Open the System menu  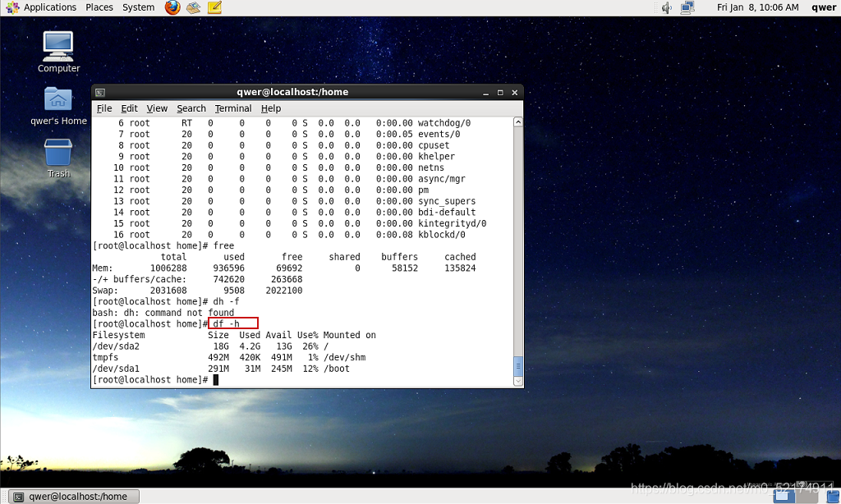(138, 7)
